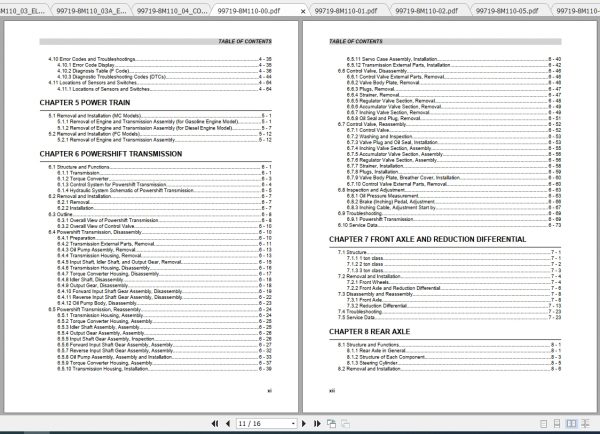
Task: Switch to continuous scrolling view
Action: [557, 424]
